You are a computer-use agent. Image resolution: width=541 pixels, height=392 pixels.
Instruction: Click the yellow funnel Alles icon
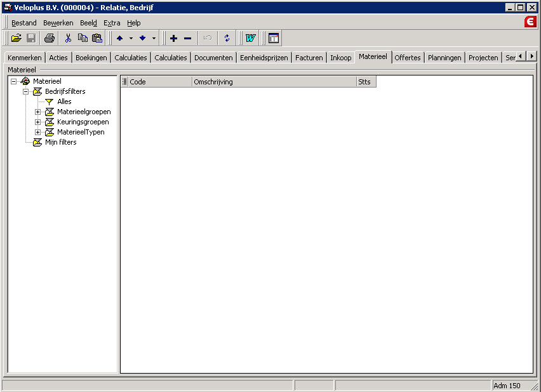pos(50,101)
